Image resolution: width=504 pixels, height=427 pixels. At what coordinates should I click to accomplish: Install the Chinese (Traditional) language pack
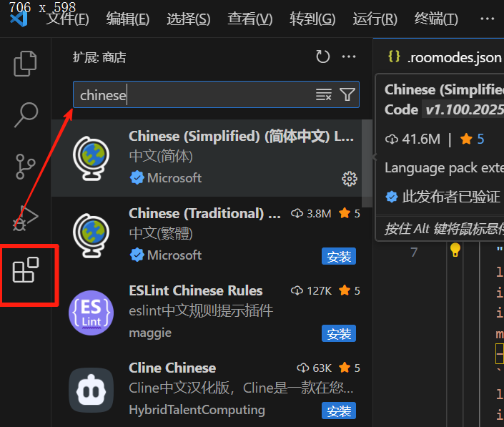coord(339,256)
